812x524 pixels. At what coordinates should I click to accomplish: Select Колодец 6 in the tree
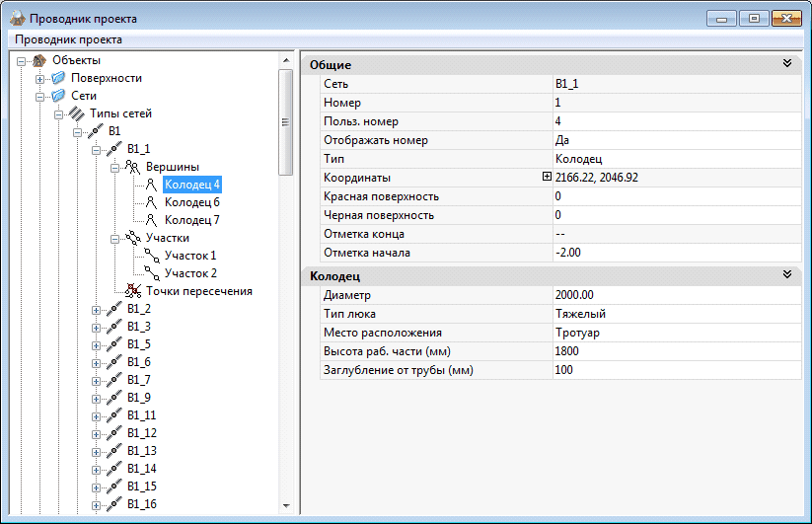click(x=191, y=202)
